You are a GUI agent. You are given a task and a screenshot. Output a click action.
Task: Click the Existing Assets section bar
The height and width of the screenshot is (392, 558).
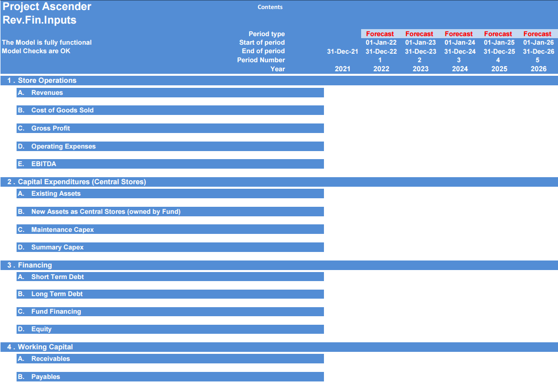click(170, 194)
